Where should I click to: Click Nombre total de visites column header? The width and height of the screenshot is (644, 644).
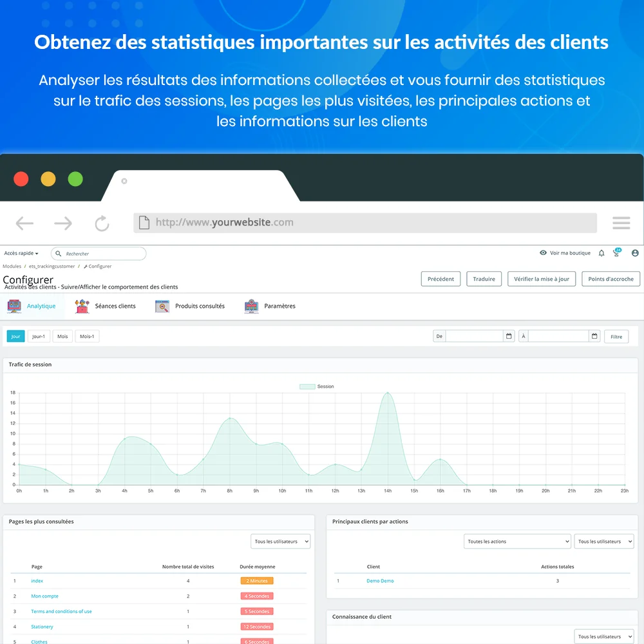[188, 567]
